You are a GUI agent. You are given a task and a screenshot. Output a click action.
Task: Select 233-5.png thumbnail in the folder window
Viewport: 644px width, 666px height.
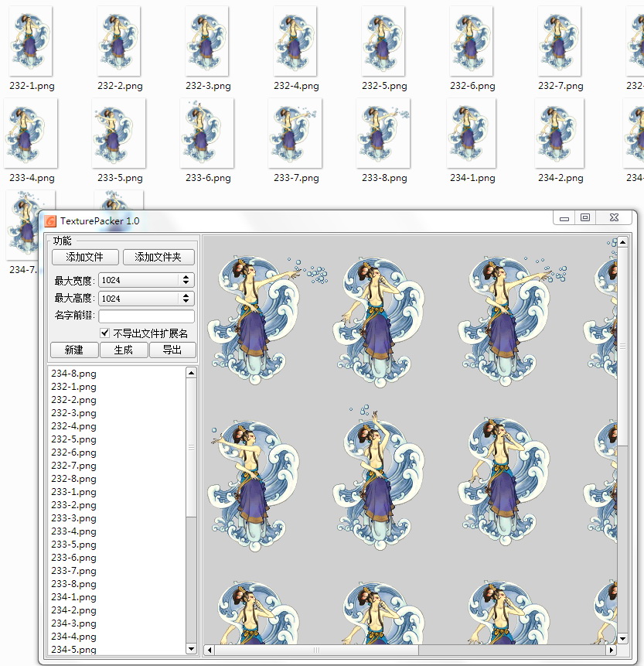coord(119,133)
